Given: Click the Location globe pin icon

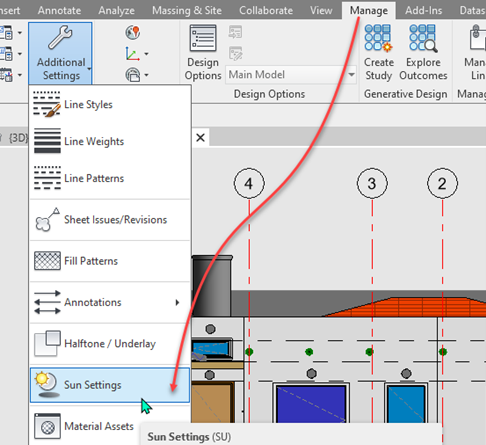Looking at the screenshot, I should tap(133, 32).
